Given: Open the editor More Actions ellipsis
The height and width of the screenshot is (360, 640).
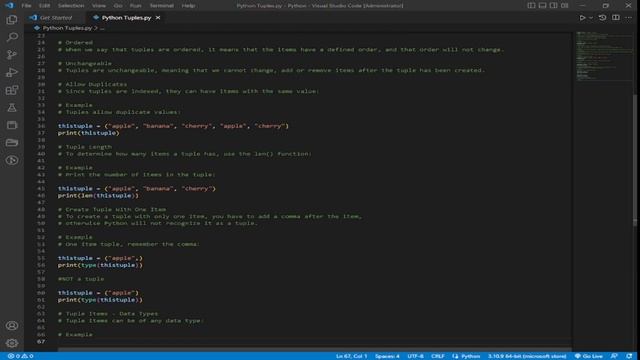Looking at the screenshot, I should click(629, 18).
